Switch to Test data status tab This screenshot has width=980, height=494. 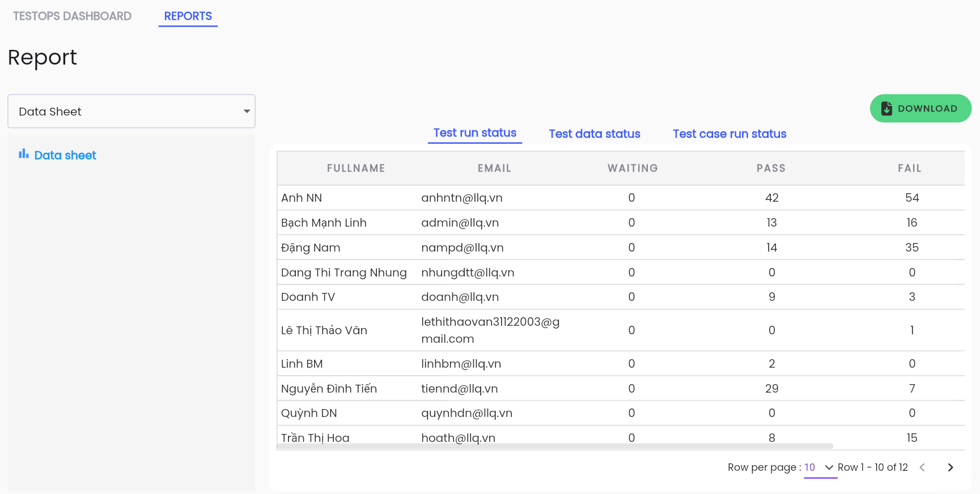(x=595, y=134)
